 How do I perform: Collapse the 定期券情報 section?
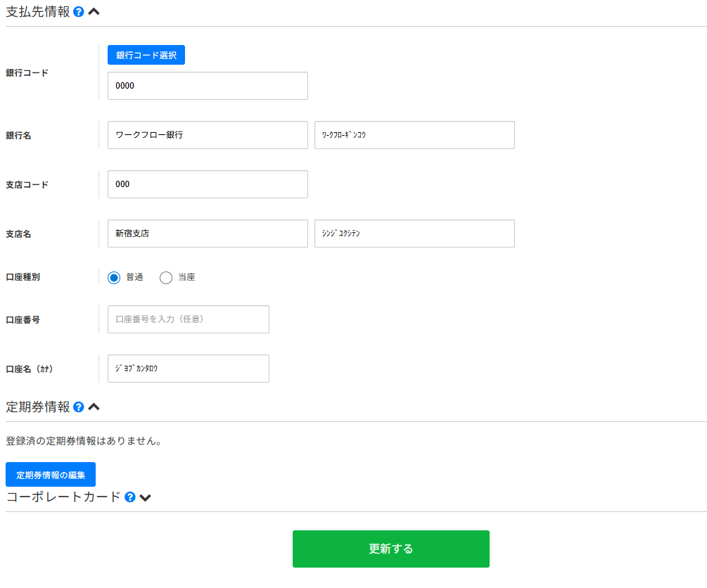94,407
